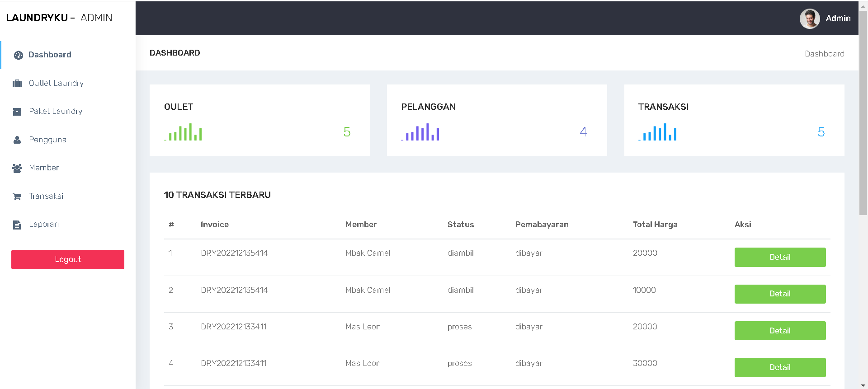The image size is (868, 389).
Task: Click the proses status in row 4
Action: 460,363
